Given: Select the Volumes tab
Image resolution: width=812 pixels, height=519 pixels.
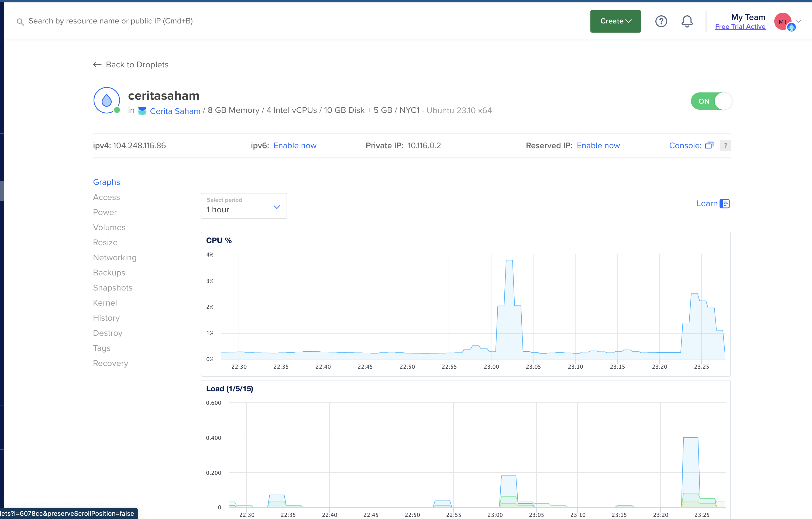Looking at the screenshot, I should pos(109,227).
